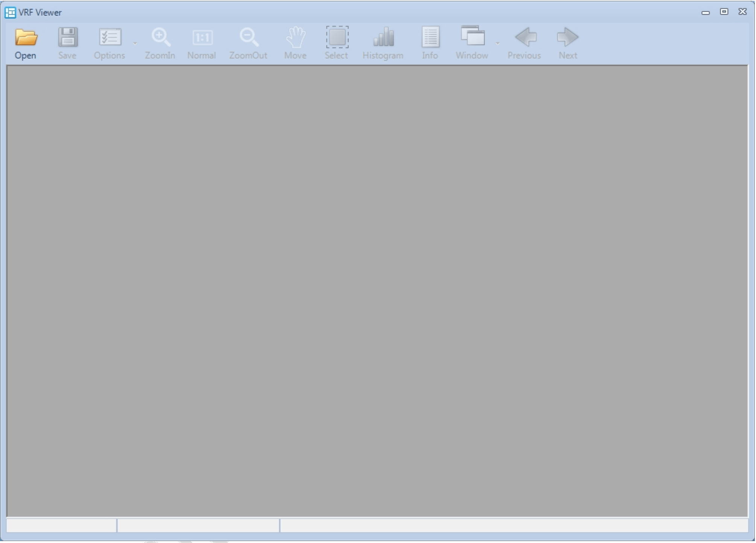Open the Options checklist icon
Viewport: 756px width, 543px height.
[110, 38]
